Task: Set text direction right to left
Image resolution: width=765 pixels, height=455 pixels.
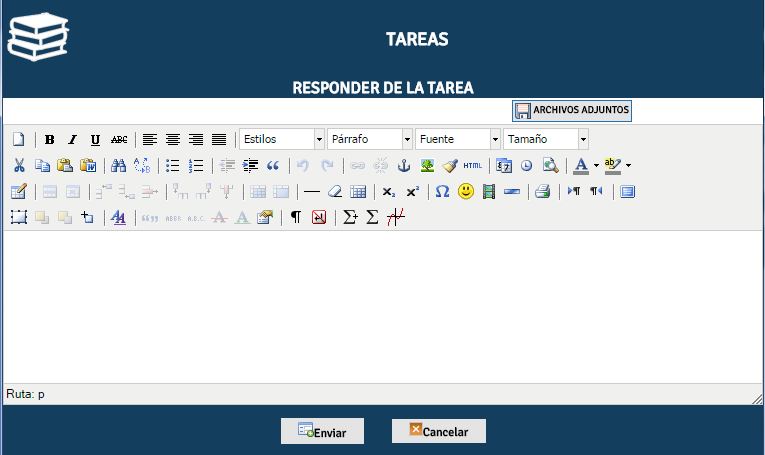Action: tap(596, 191)
